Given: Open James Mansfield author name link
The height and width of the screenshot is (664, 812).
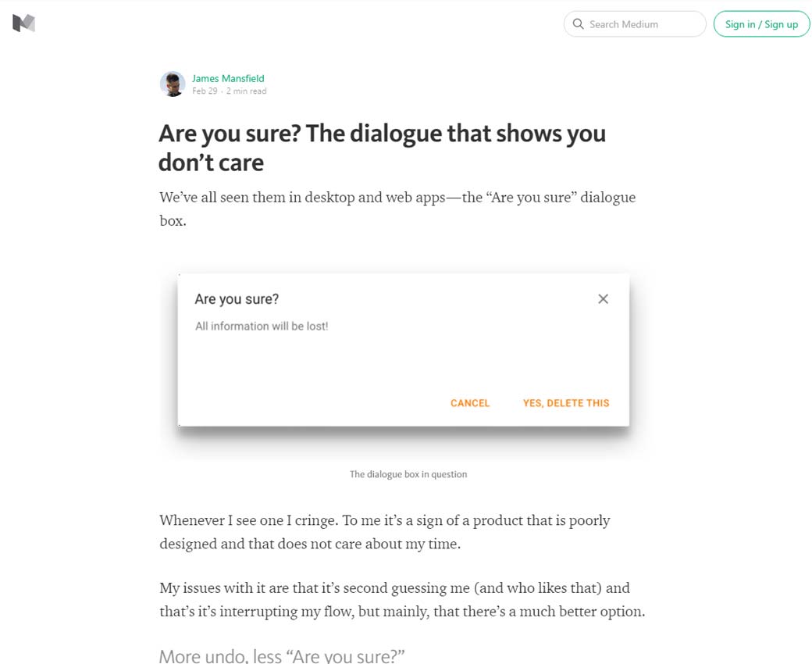Looking at the screenshot, I should (x=228, y=78).
